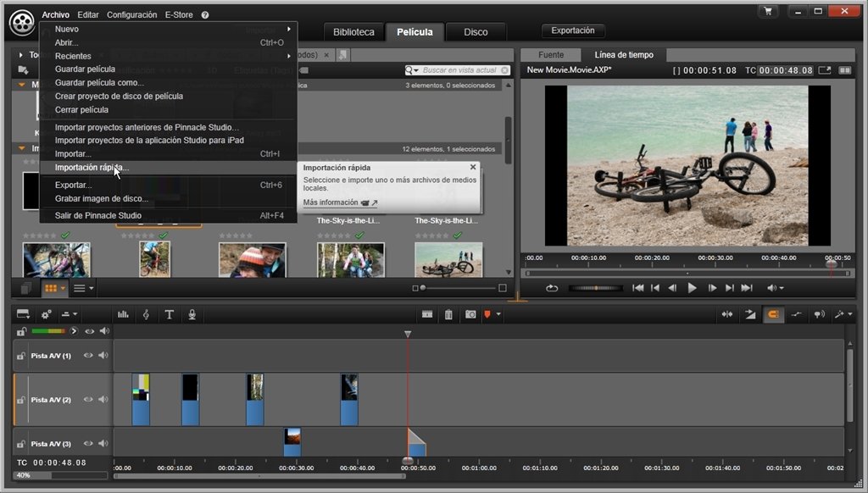Lock track Pista A/V (1)
The height and width of the screenshot is (493, 868).
coord(20,356)
